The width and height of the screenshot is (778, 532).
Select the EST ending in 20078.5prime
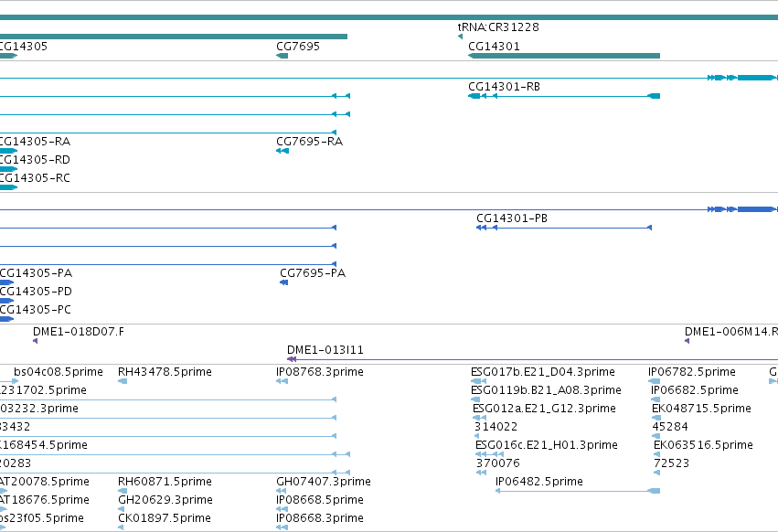tap(45, 482)
